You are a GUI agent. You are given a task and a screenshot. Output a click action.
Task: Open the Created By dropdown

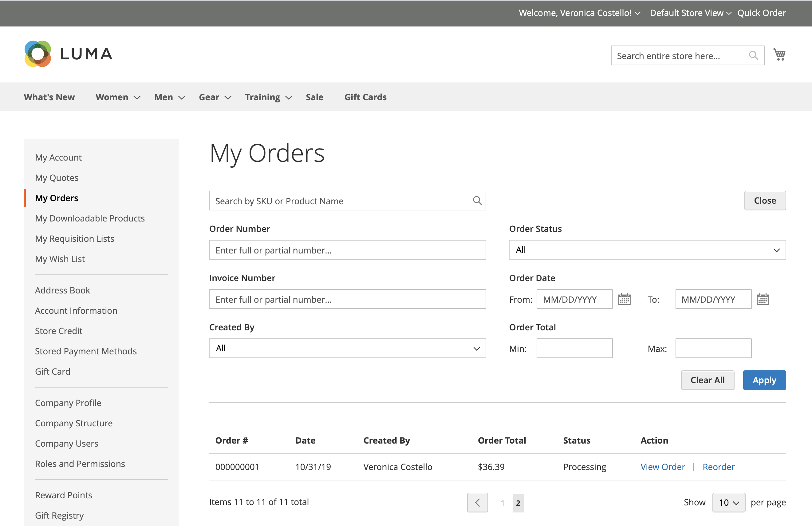pyautogui.click(x=347, y=348)
